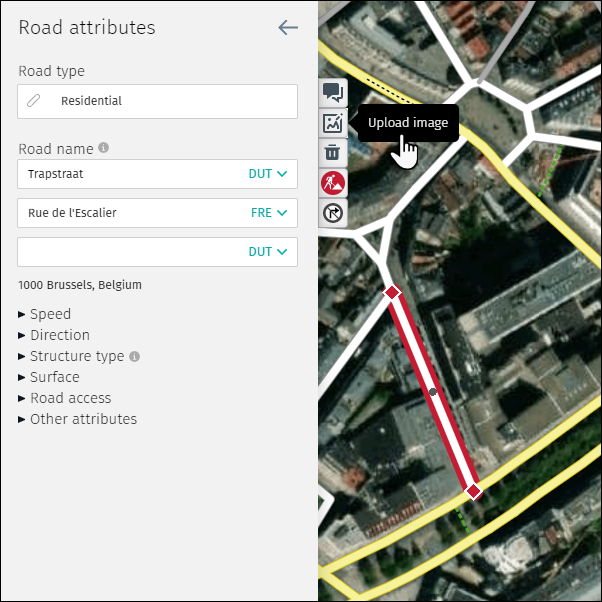
Task: Click the grey midpoint handle on selected road
Action: click(433, 392)
